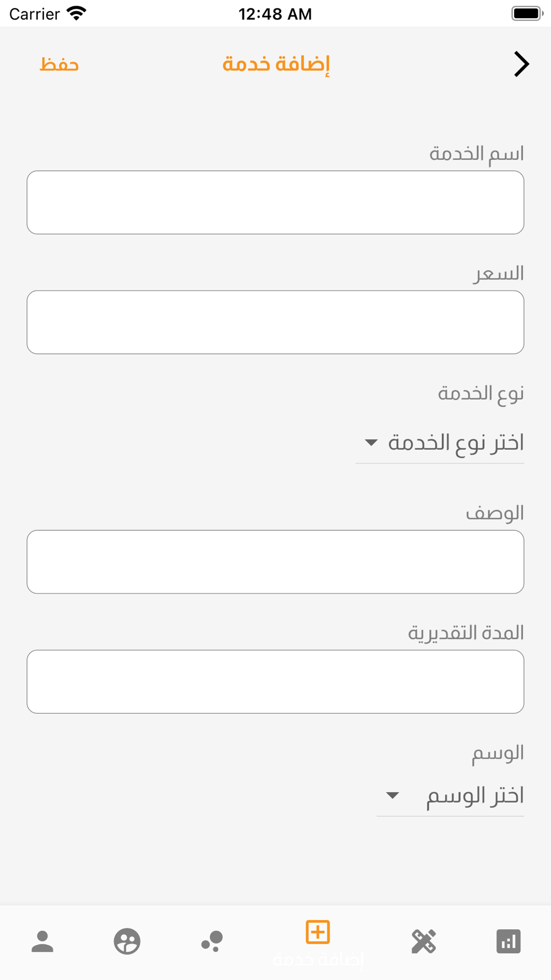Tap the إضافة خدمة tab label
The width and height of the screenshot is (551, 980).
click(x=318, y=960)
